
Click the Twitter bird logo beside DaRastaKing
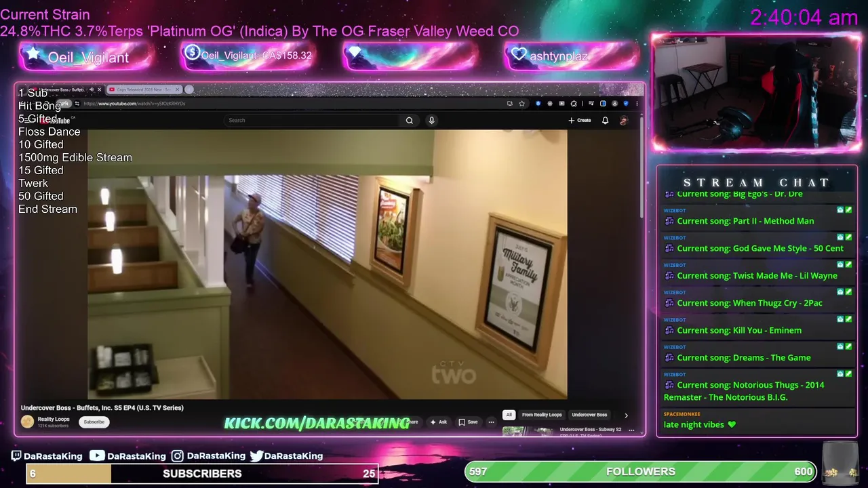point(256,456)
